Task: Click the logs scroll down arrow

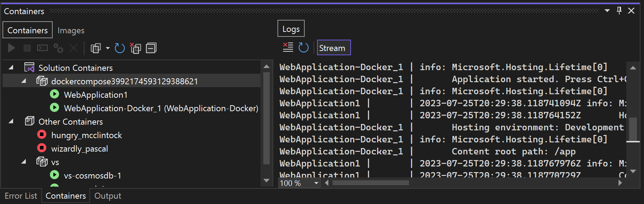Action: [x=633, y=171]
